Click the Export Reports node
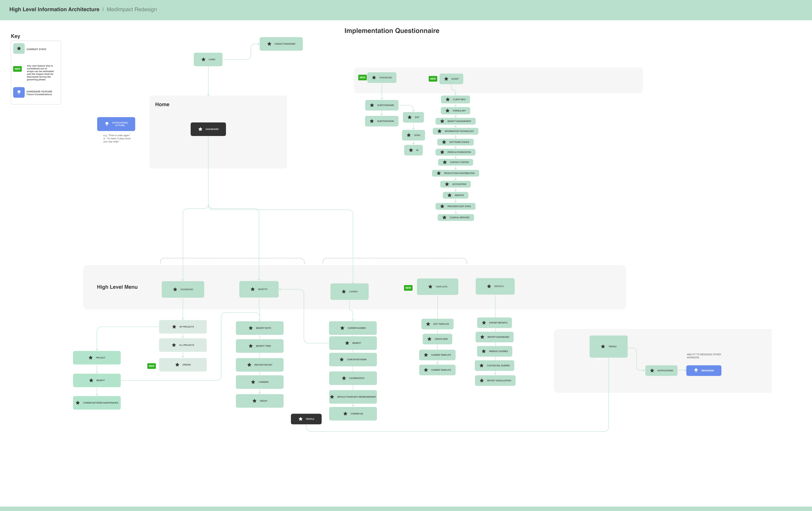This screenshot has width=812, height=511. [x=494, y=322]
